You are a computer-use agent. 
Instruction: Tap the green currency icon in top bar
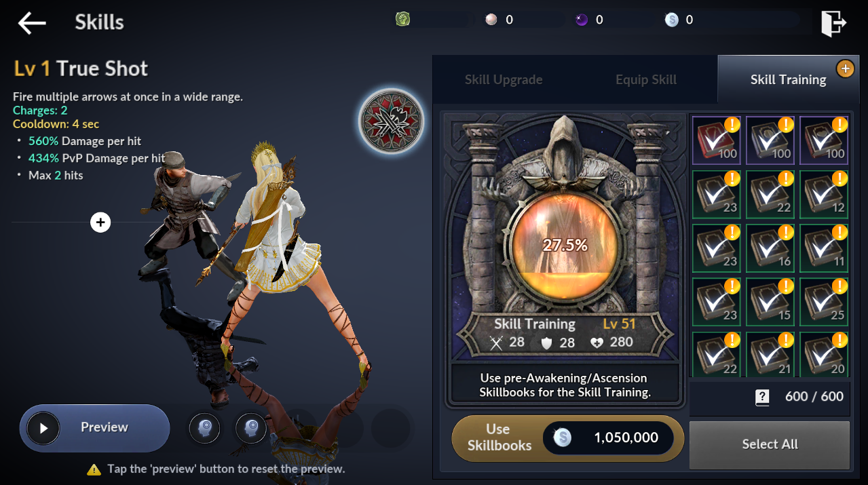tap(402, 20)
